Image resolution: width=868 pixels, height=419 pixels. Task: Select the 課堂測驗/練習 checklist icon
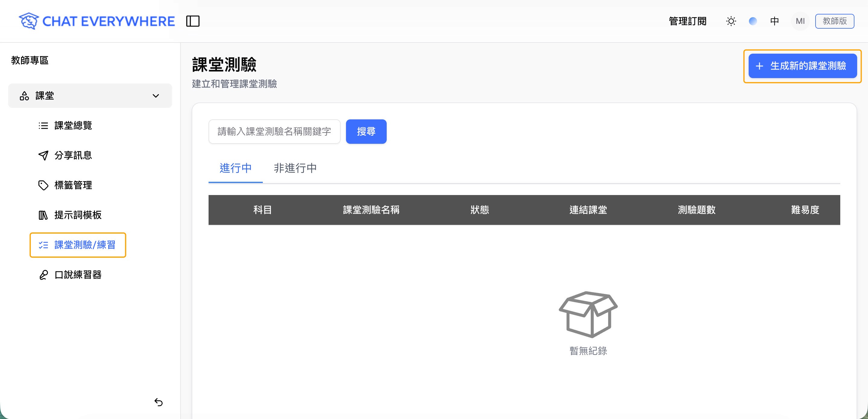click(x=43, y=245)
